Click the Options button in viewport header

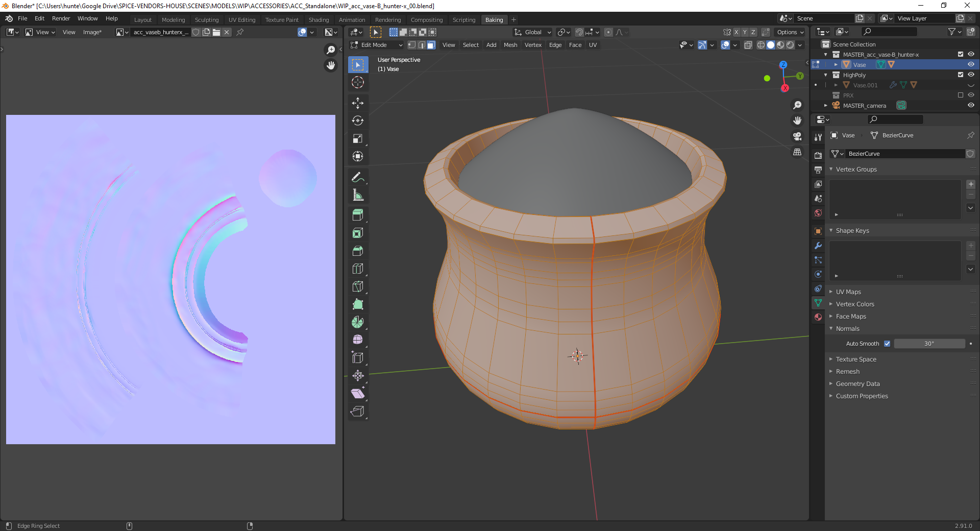tap(790, 32)
